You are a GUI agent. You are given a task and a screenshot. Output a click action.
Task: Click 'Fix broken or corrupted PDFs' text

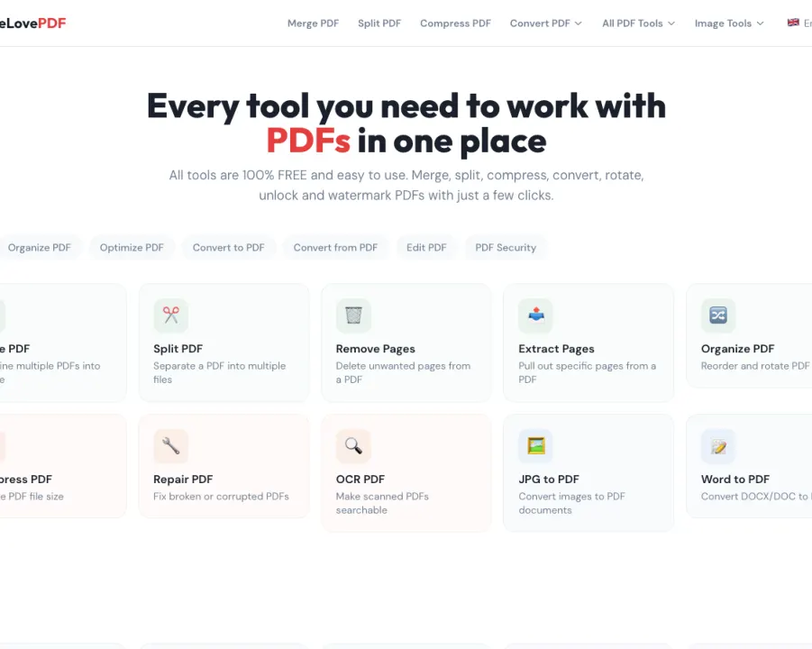(221, 496)
